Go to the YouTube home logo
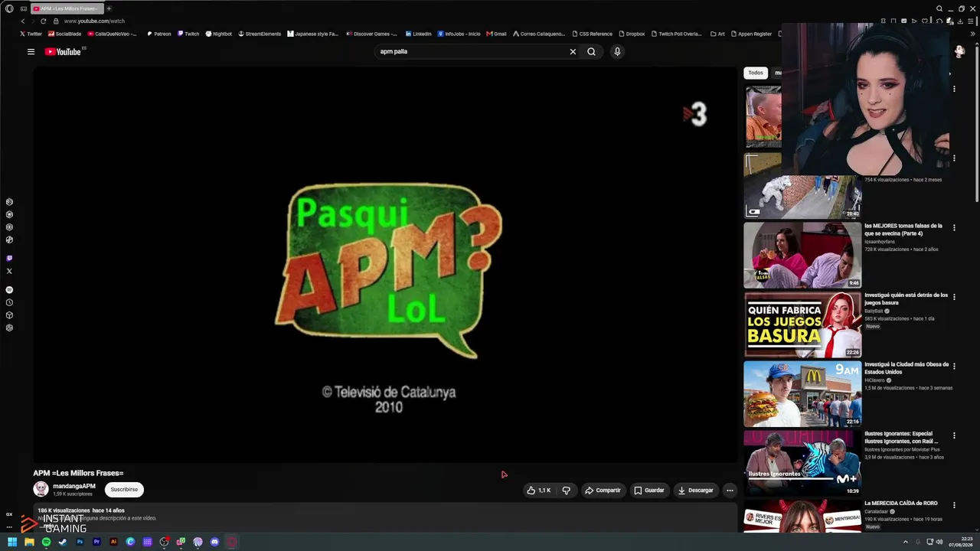 64,52
